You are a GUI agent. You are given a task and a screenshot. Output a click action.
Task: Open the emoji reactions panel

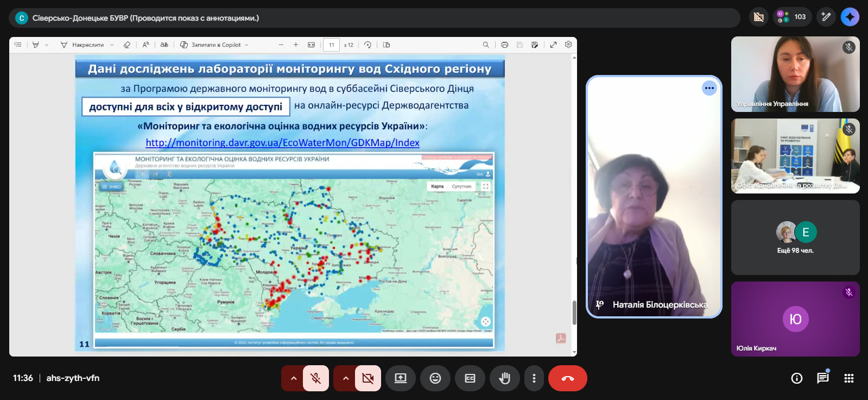[x=435, y=378]
